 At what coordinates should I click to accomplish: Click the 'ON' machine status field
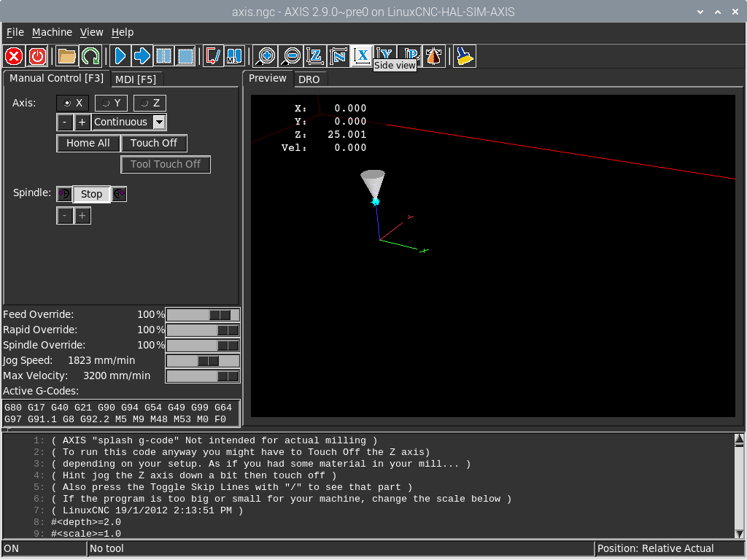44,548
